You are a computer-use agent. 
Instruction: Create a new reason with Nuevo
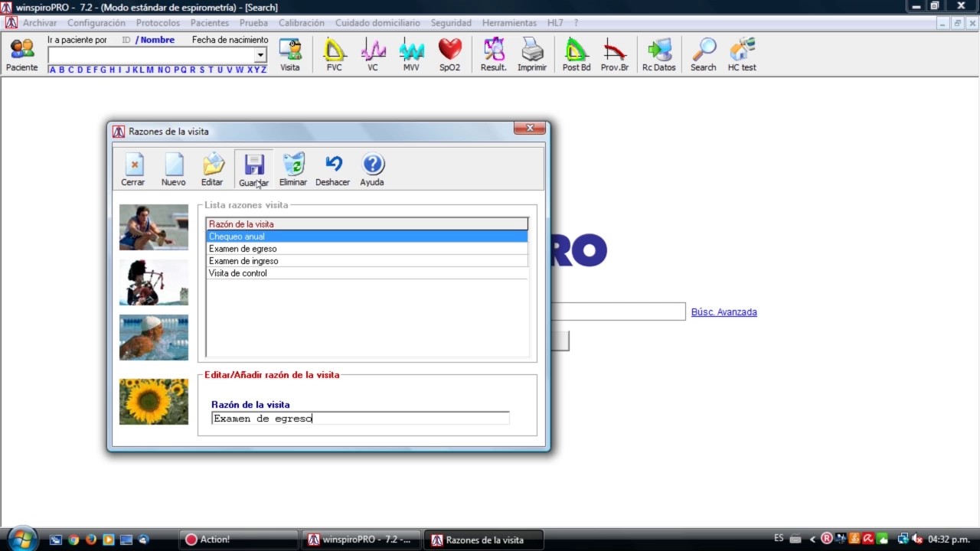coord(174,169)
